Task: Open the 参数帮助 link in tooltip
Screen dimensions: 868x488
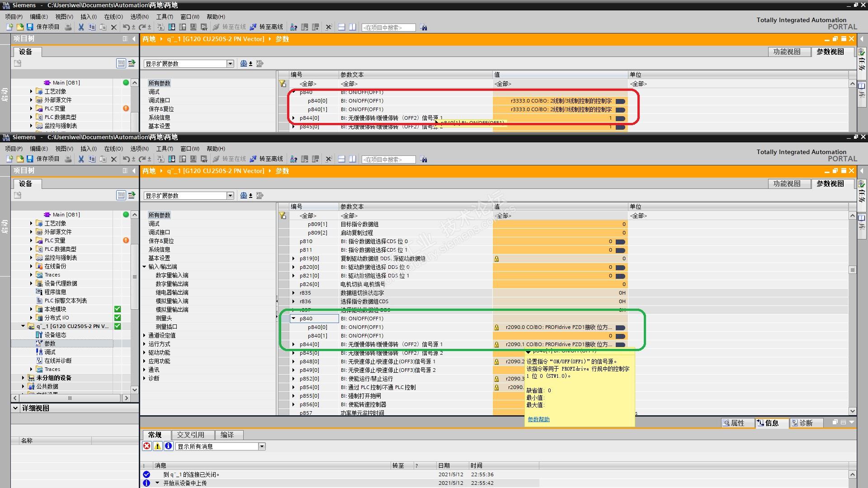Action: click(538, 419)
